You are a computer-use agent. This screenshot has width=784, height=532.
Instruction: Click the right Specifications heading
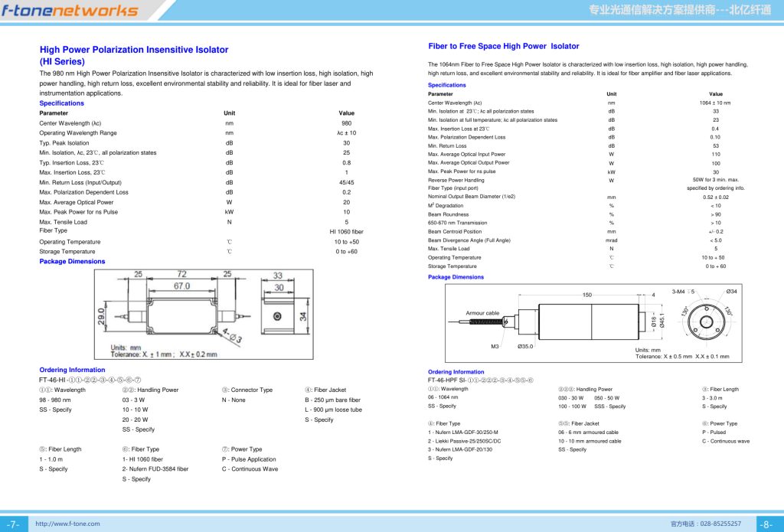tap(446, 85)
